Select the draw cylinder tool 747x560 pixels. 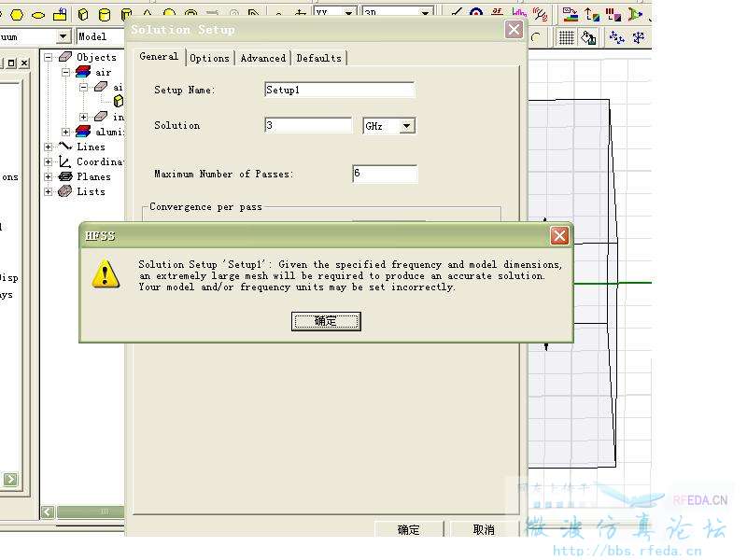point(105,15)
